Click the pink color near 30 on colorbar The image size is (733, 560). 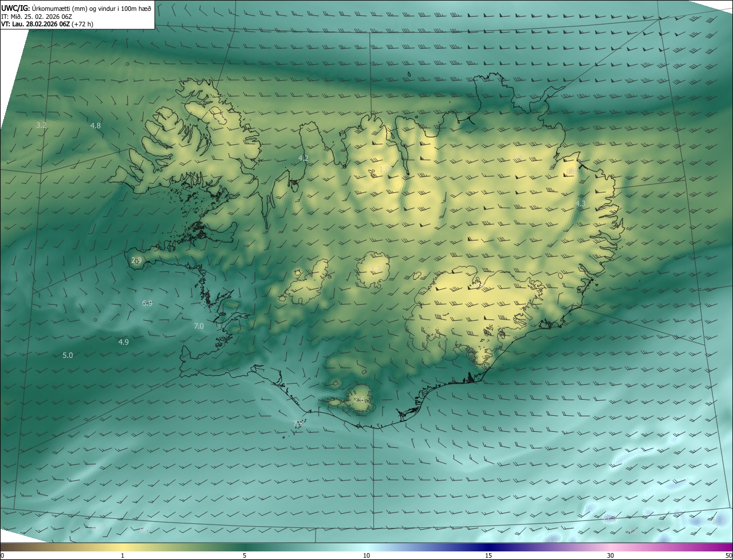[x=610, y=547]
